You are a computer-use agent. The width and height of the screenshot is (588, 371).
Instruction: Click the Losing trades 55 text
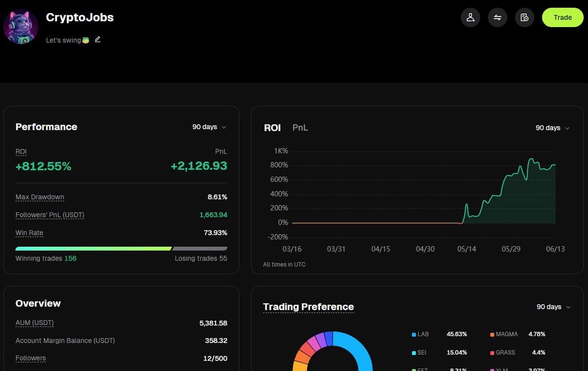201,258
